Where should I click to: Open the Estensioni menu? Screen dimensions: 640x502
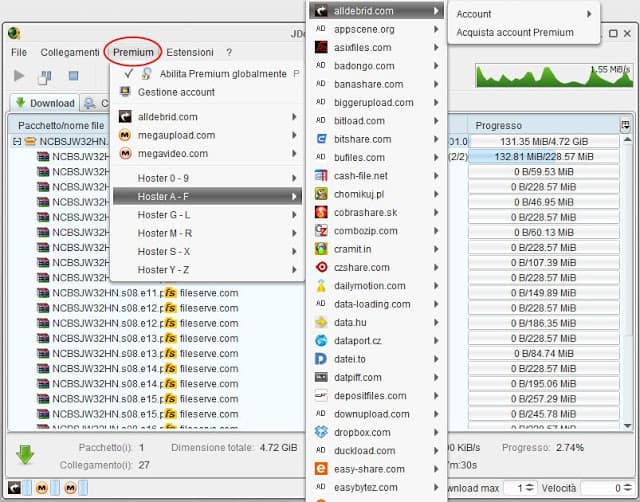click(x=190, y=52)
